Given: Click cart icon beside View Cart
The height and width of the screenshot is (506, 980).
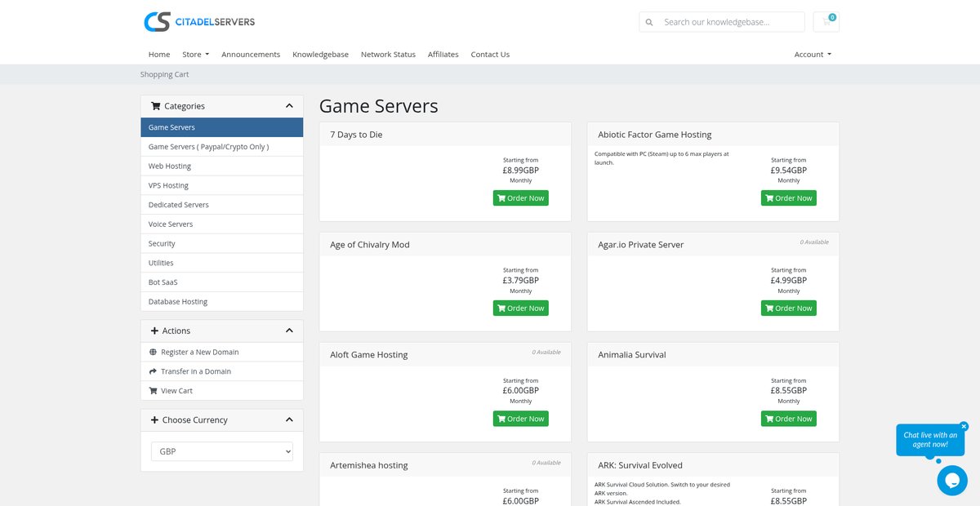Looking at the screenshot, I should click(153, 391).
